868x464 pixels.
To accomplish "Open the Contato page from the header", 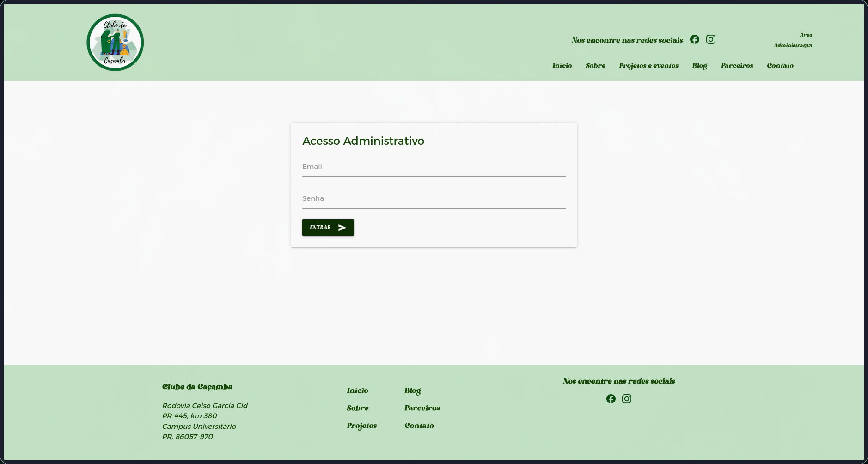I will point(780,66).
